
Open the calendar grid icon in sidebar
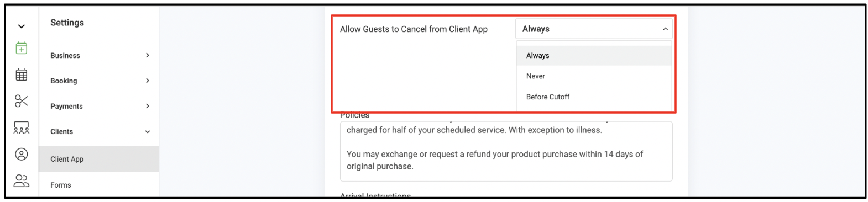pos(21,75)
